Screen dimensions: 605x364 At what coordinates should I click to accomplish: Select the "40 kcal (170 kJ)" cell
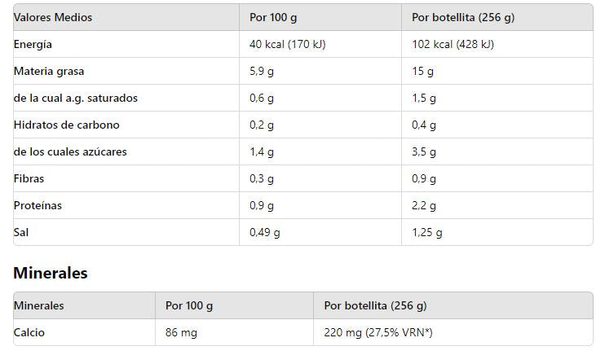[x=287, y=44]
